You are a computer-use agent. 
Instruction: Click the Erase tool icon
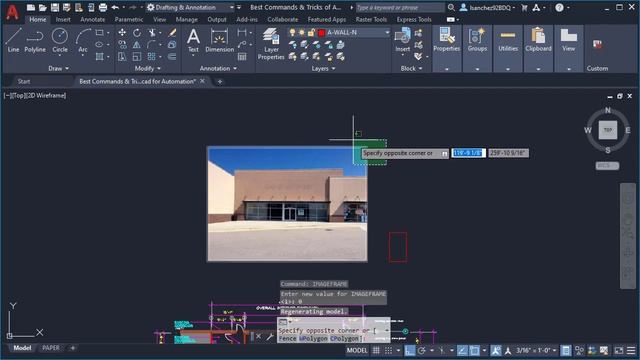click(172, 33)
